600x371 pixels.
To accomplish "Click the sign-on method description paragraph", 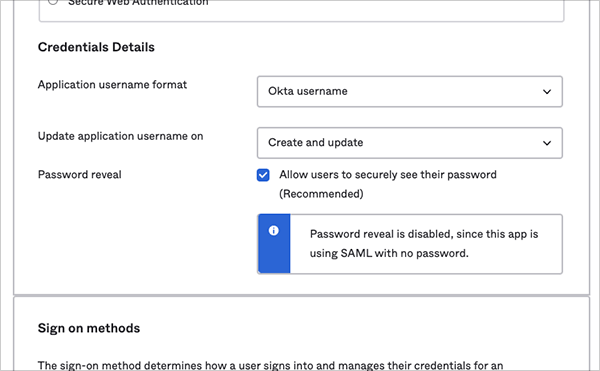I will pyautogui.click(x=270, y=365).
